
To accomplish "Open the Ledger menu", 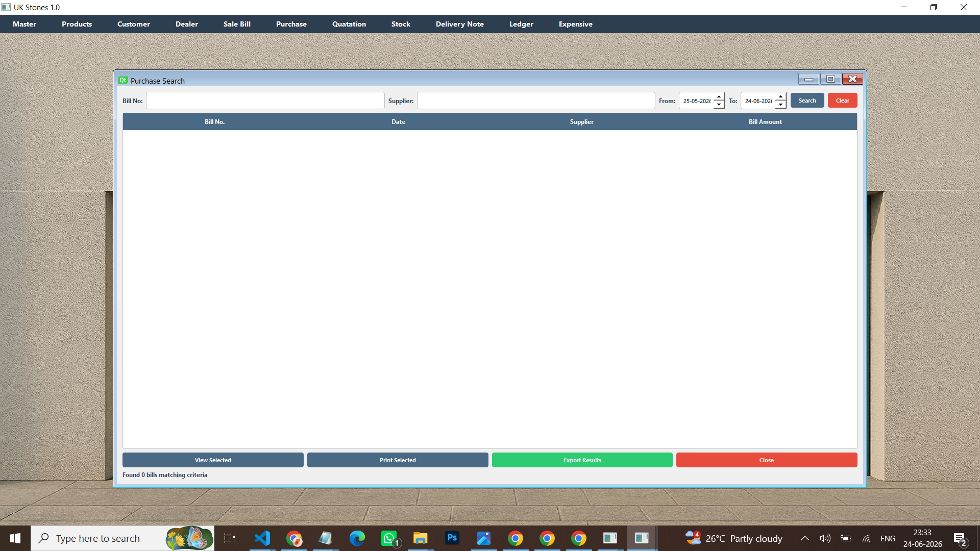I will click(521, 24).
